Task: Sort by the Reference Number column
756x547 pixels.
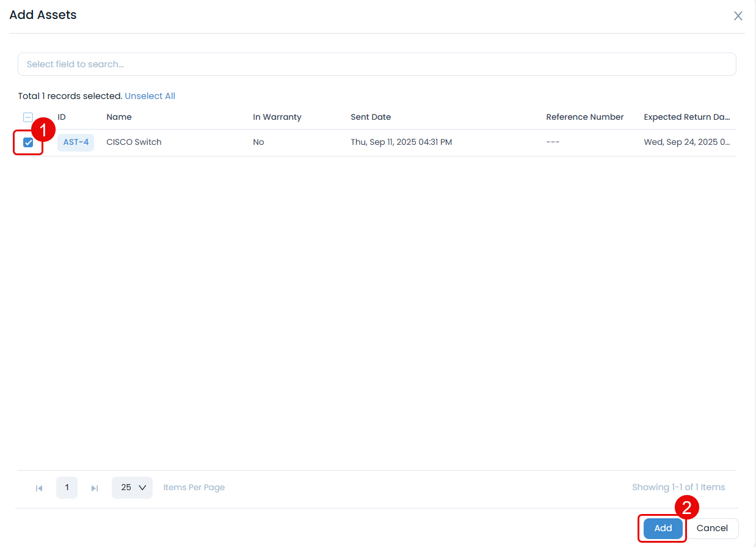Action: point(584,117)
